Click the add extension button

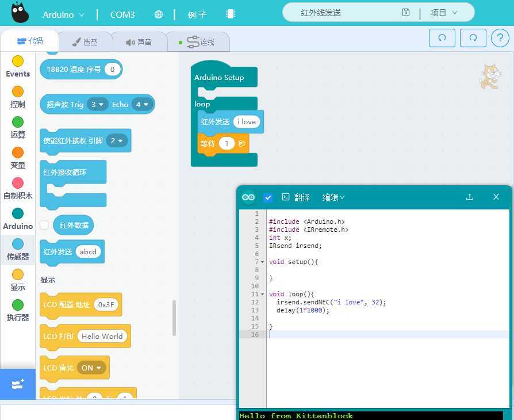[x=18, y=384]
